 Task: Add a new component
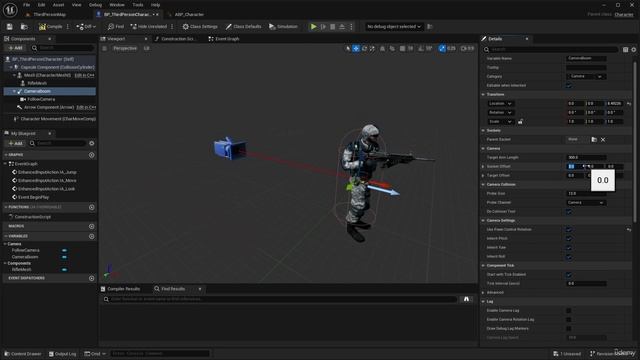16,48
